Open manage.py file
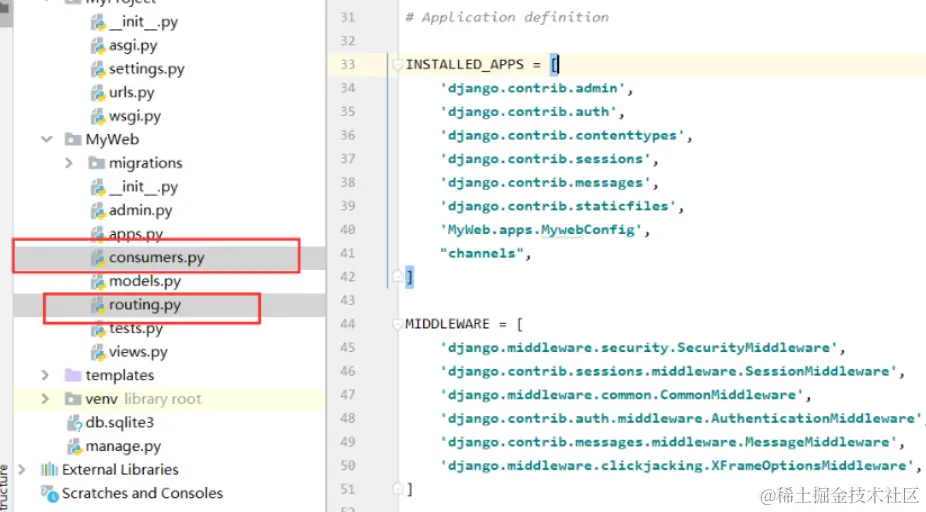This screenshot has width=926, height=512. (x=123, y=446)
